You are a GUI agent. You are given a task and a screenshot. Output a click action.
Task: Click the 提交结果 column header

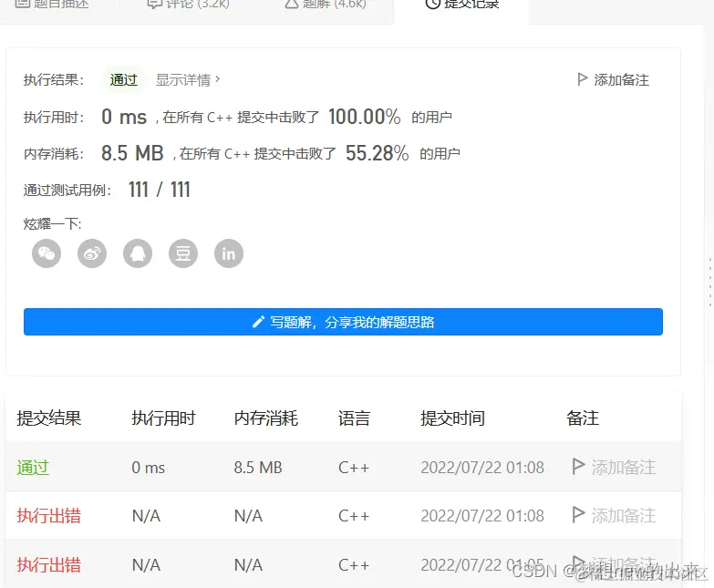49,418
